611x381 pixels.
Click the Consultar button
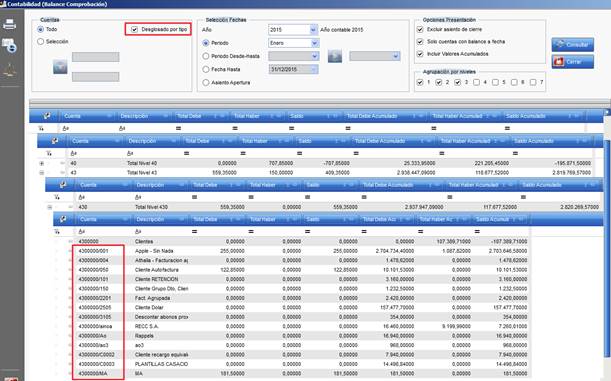pos(572,44)
